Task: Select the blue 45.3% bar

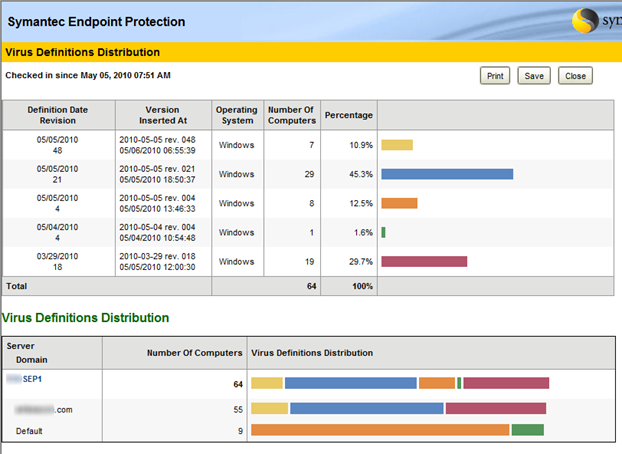Action: (x=447, y=174)
